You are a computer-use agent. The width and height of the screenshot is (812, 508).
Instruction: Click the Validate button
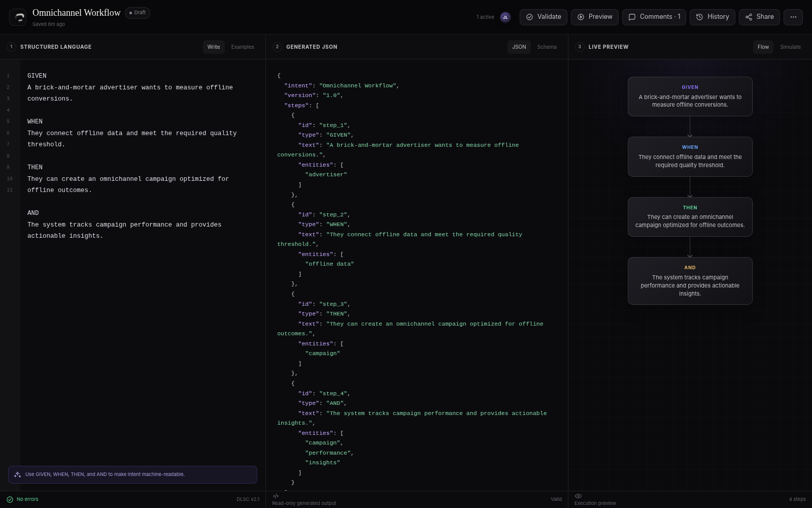tap(544, 17)
